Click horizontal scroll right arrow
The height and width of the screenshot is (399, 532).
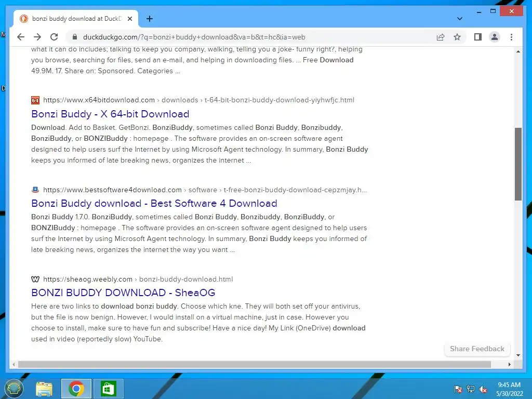point(509,364)
